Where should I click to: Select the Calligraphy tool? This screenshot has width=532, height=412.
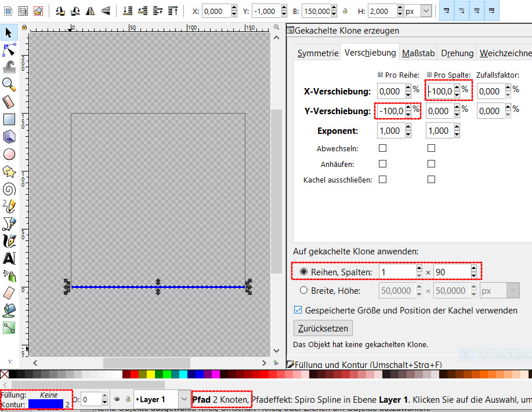point(9,241)
